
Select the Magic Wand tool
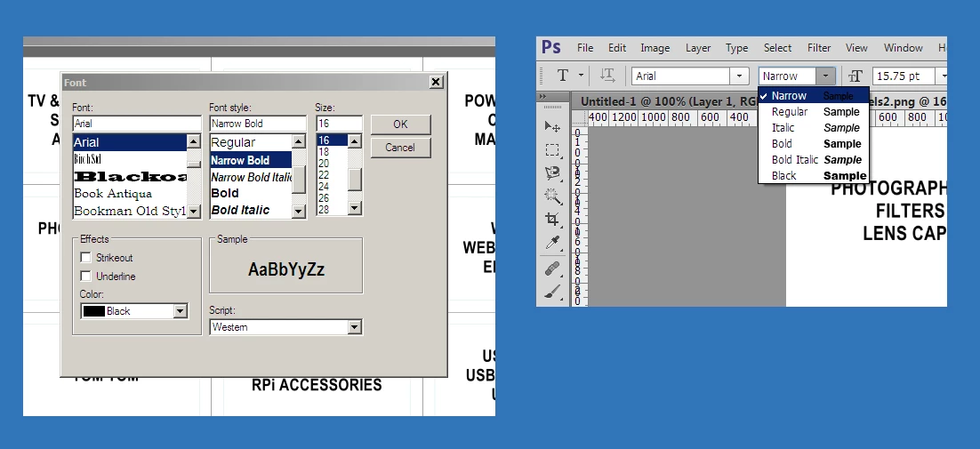(x=552, y=196)
